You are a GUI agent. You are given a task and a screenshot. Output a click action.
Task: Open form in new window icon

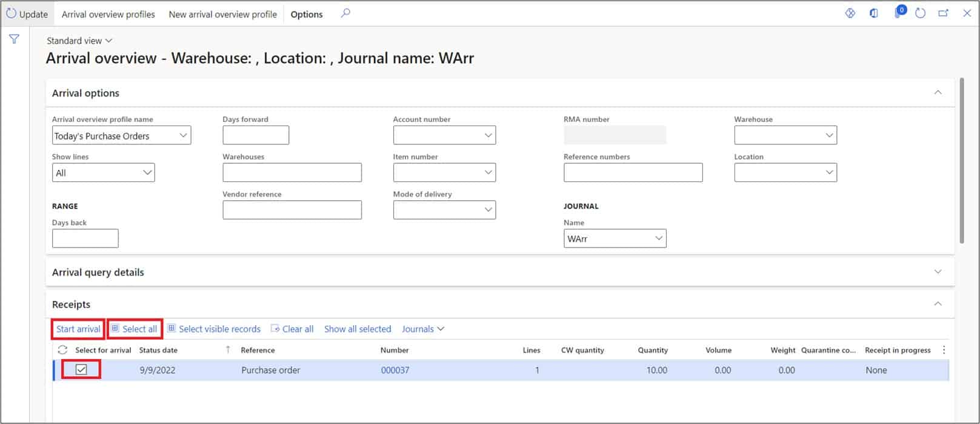[943, 13]
